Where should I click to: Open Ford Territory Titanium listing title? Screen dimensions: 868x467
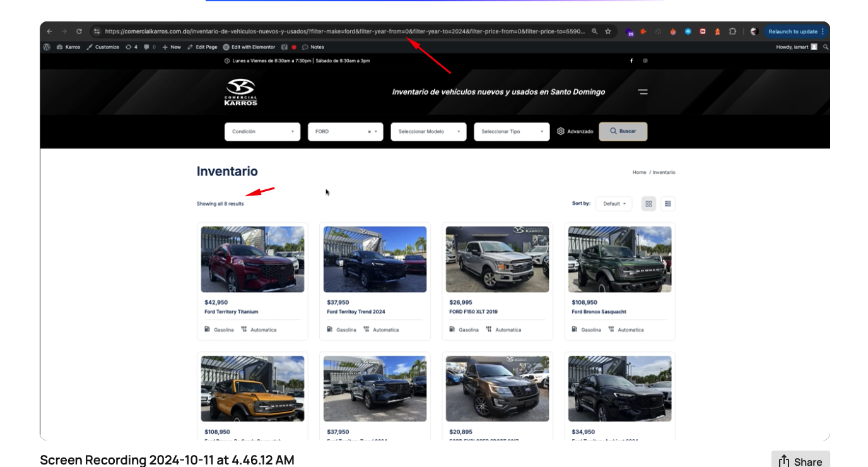231,312
